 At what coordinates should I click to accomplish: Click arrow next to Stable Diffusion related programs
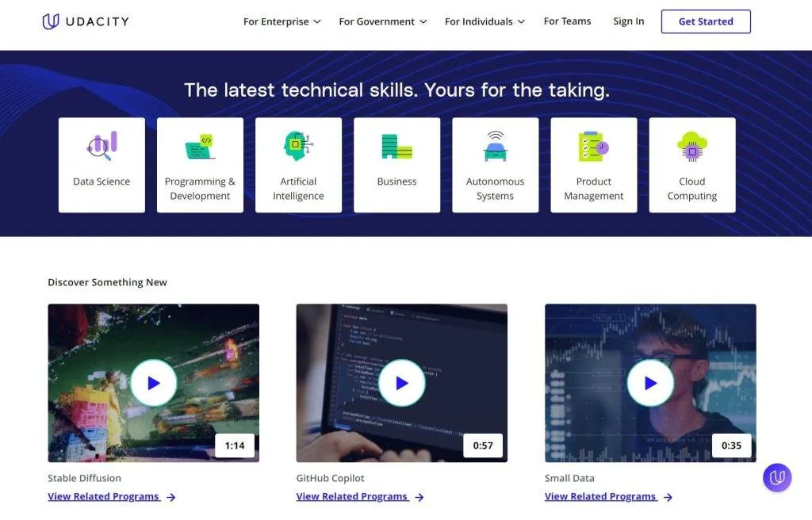(171, 497)
